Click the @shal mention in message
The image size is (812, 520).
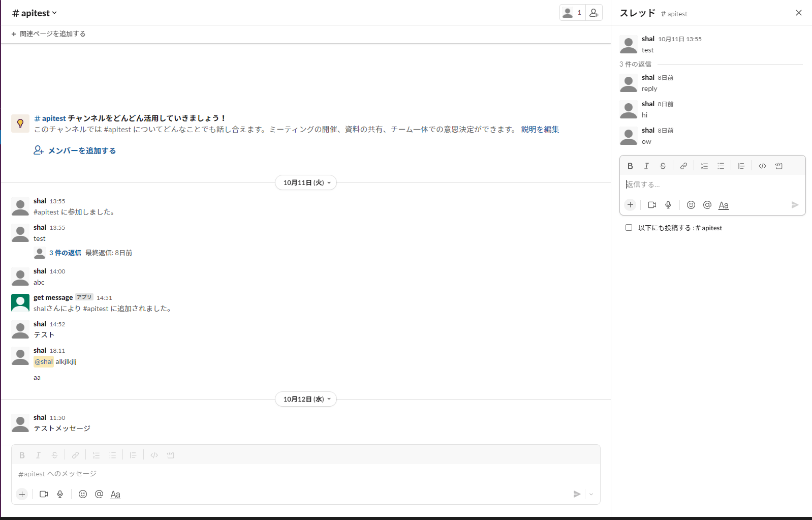[x=44, y=361]
